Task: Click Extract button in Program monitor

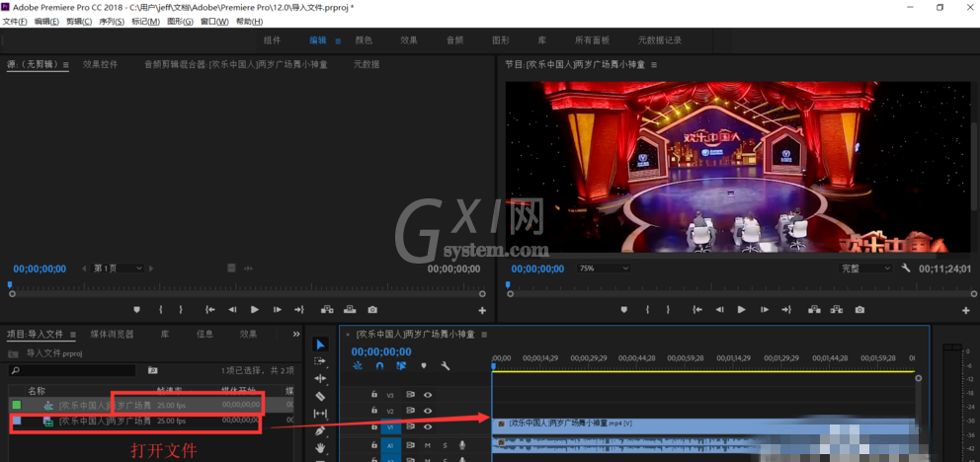Action: coord(837,310)
